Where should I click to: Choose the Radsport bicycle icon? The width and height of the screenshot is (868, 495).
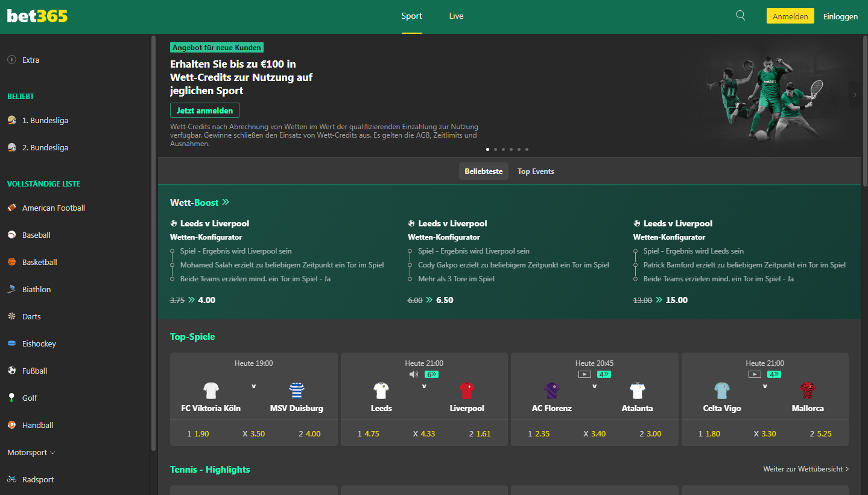click(12, 479)
